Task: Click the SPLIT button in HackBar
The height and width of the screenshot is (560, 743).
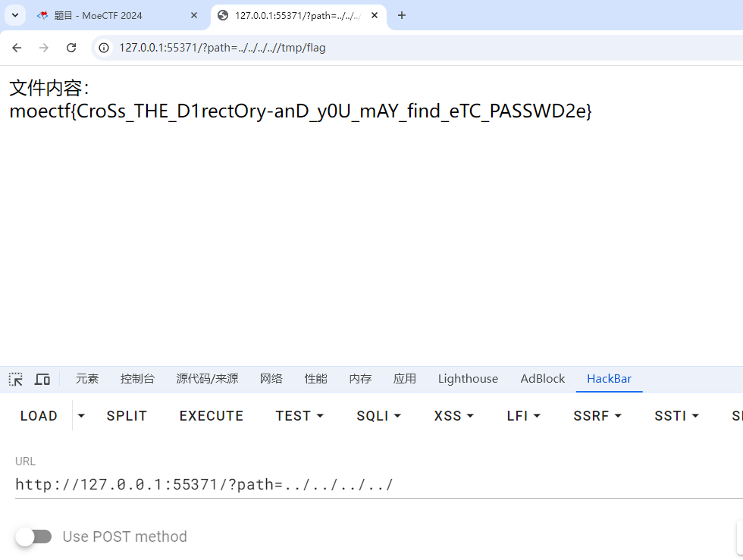Action: pyautogui.click(x=127, y=416)
